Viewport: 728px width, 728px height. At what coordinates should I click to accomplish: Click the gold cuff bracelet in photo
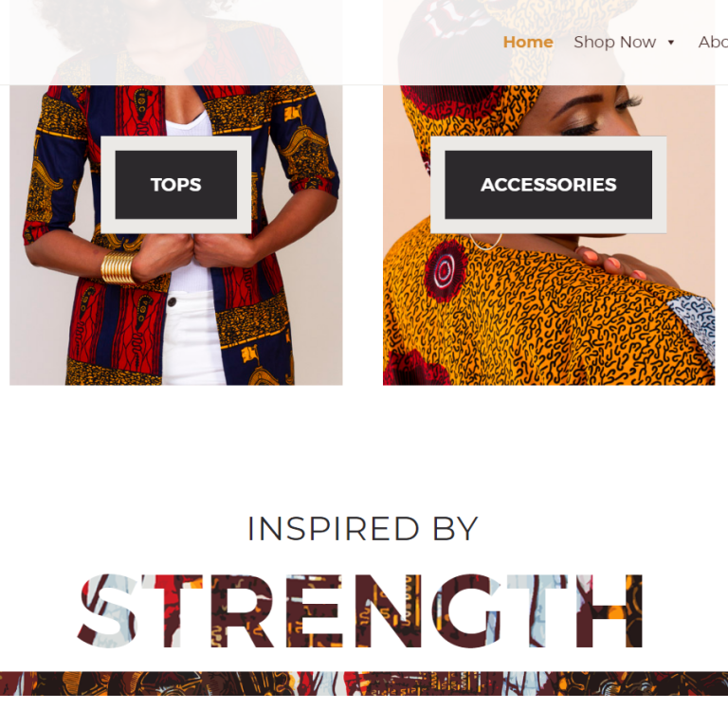(118, 268)
